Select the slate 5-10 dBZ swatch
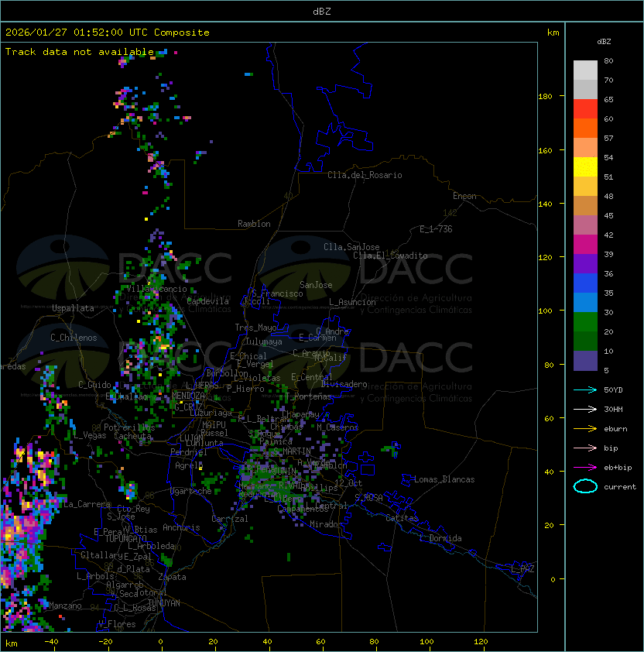Image resolution: width=644 pixels, height=652 pixels. click(x=585, y=361)
